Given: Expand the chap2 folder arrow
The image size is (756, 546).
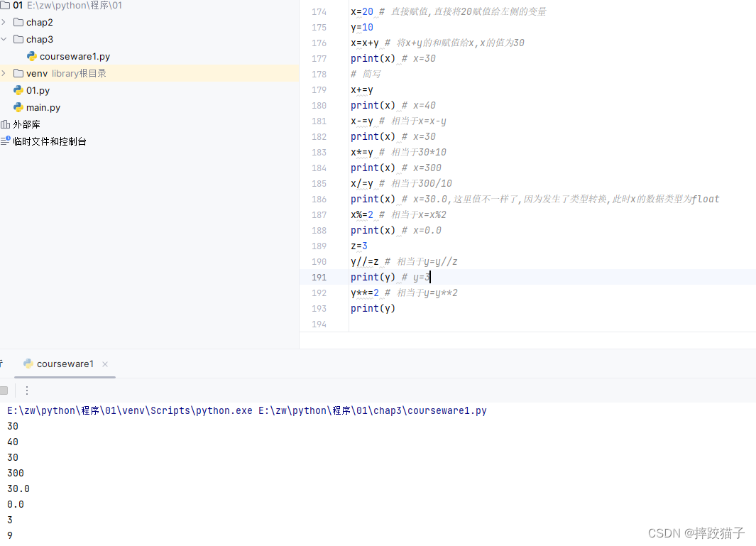Looking at the screenshot, I should pyautogui.click(x=4, y=22).
